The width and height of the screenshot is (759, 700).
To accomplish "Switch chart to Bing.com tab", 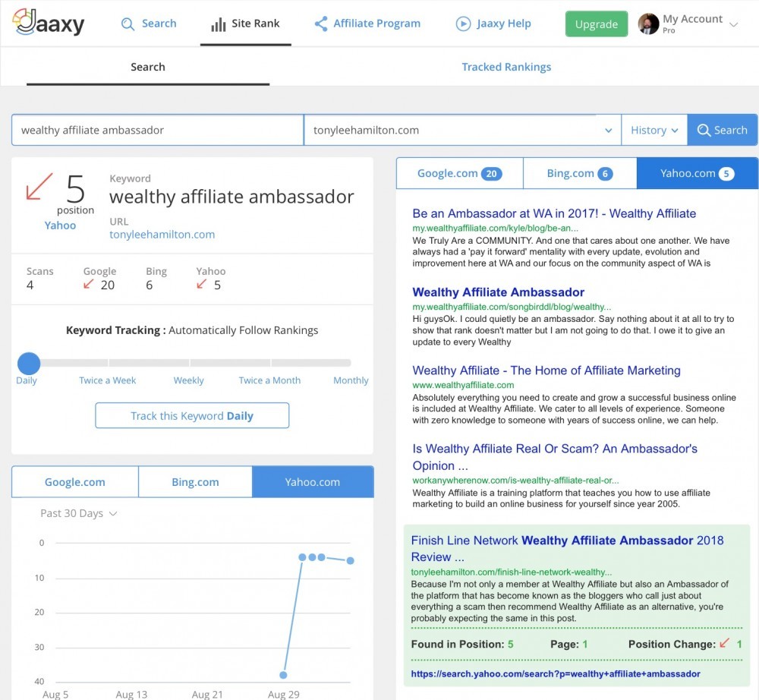I will click(x=195, y=481).
